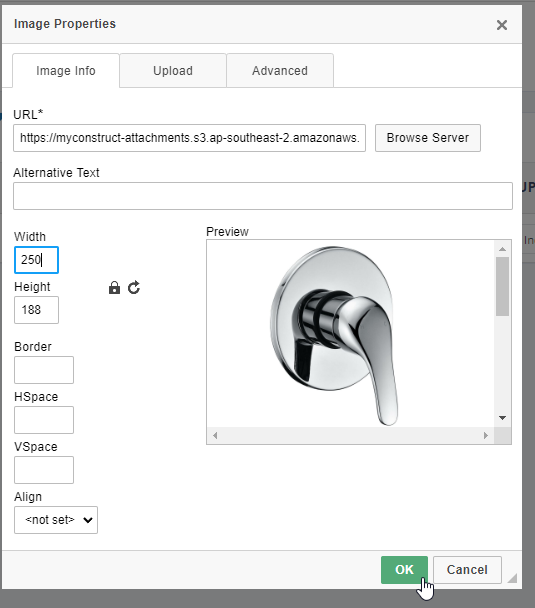Click preview horizontal scroll right arrow
This screenshot has width=535, height=608.
coord(486,435)
